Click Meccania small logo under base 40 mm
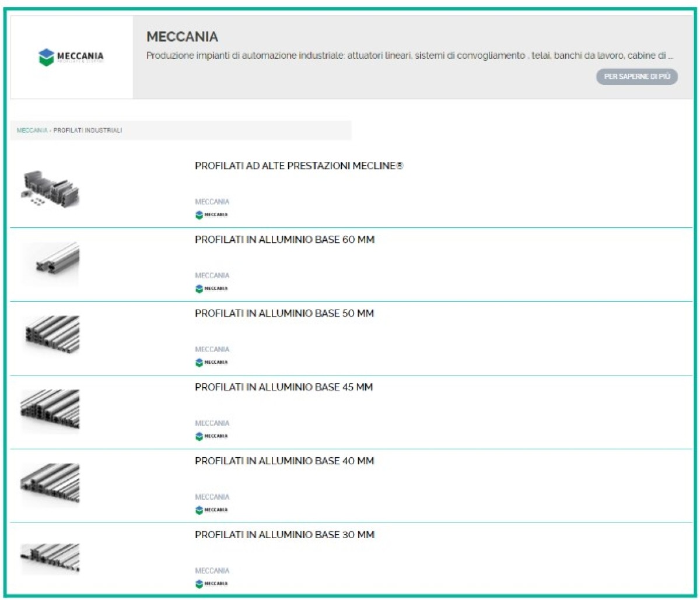This screenshot has width=700, height=600. click(x=211, y=510)
